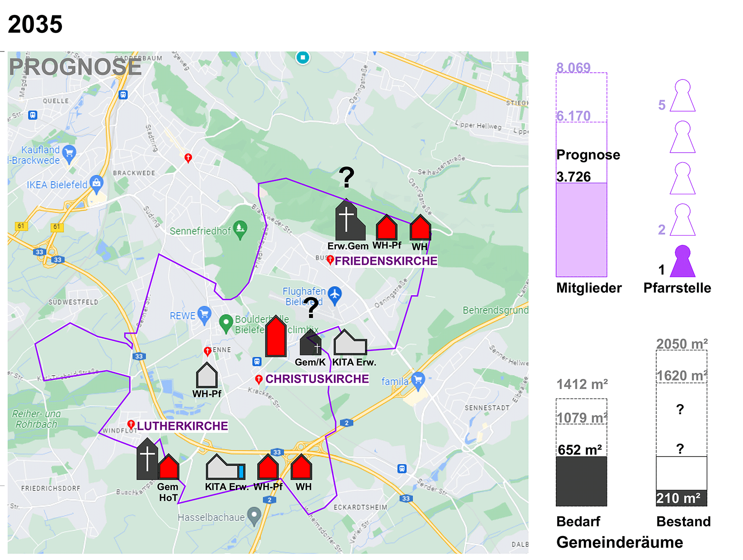
Task: Click the Kaufland shopping cart pin
Action: (x=69, y=154)
